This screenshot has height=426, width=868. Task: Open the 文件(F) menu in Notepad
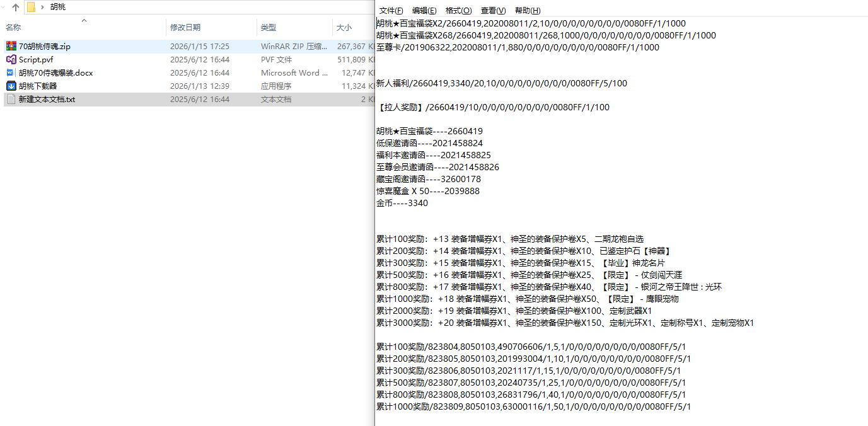click(390, 10)
